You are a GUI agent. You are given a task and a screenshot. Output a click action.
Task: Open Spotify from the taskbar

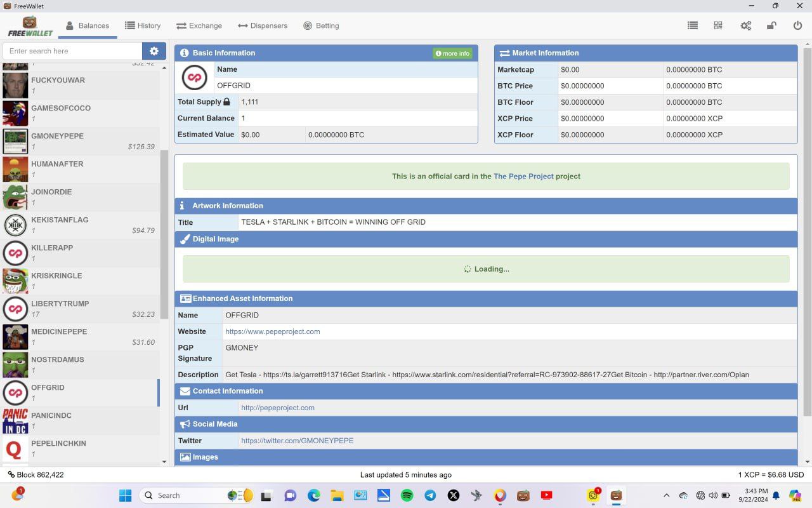pos(407,495)
